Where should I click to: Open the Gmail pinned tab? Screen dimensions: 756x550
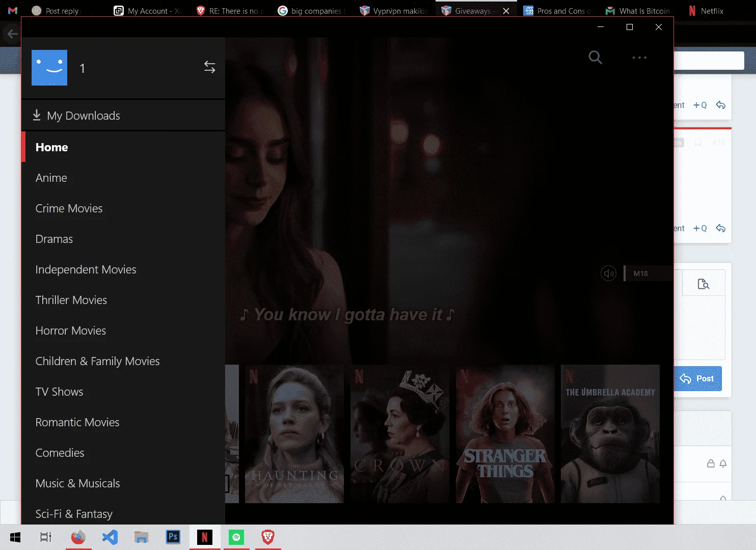pyautogui.click(x=13, y=11)
